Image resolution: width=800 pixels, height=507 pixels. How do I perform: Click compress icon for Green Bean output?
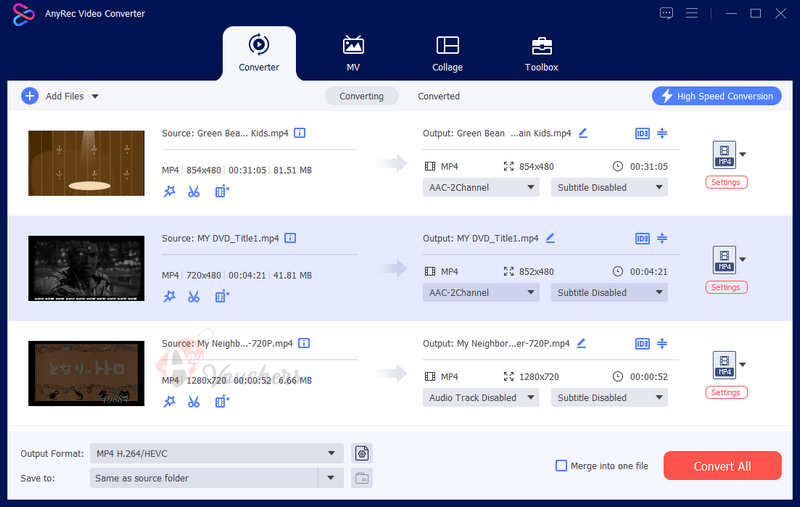tap(662, 133)
